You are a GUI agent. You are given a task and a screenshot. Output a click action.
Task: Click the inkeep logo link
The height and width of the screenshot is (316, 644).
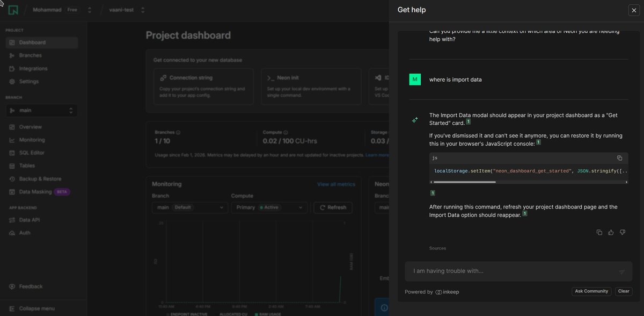[x=447, y=292]
